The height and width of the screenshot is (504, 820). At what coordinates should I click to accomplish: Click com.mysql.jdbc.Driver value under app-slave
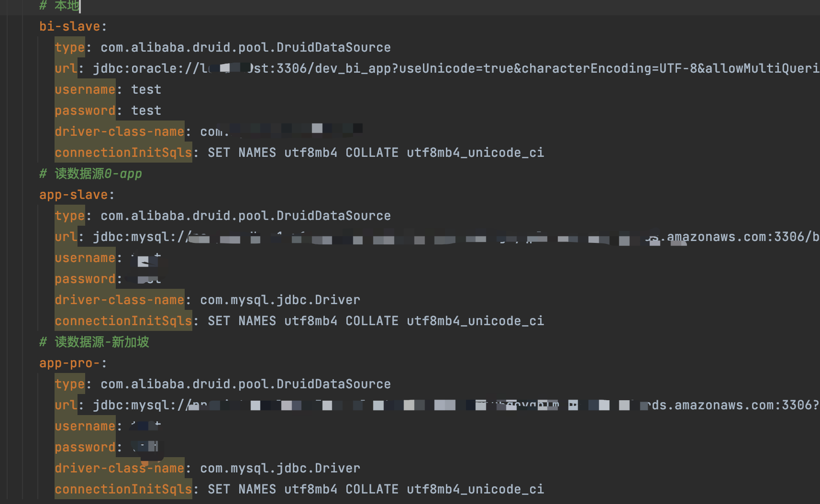point(280,300)
